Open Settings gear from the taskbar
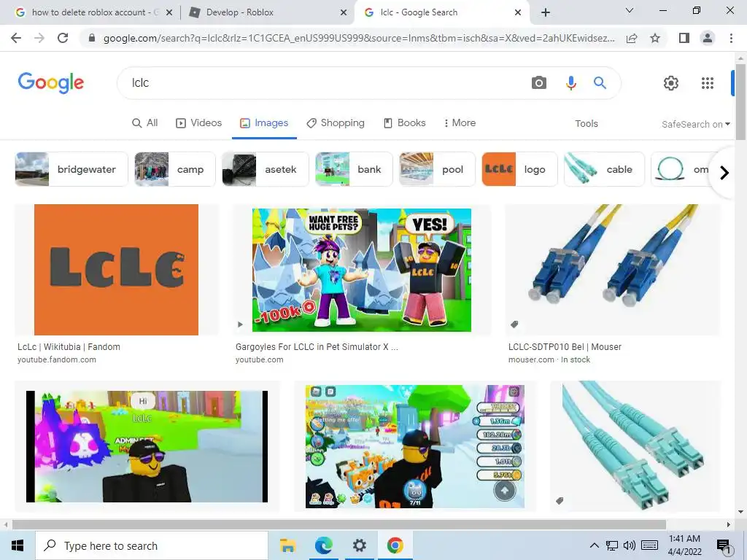 [x=359, y=545]
